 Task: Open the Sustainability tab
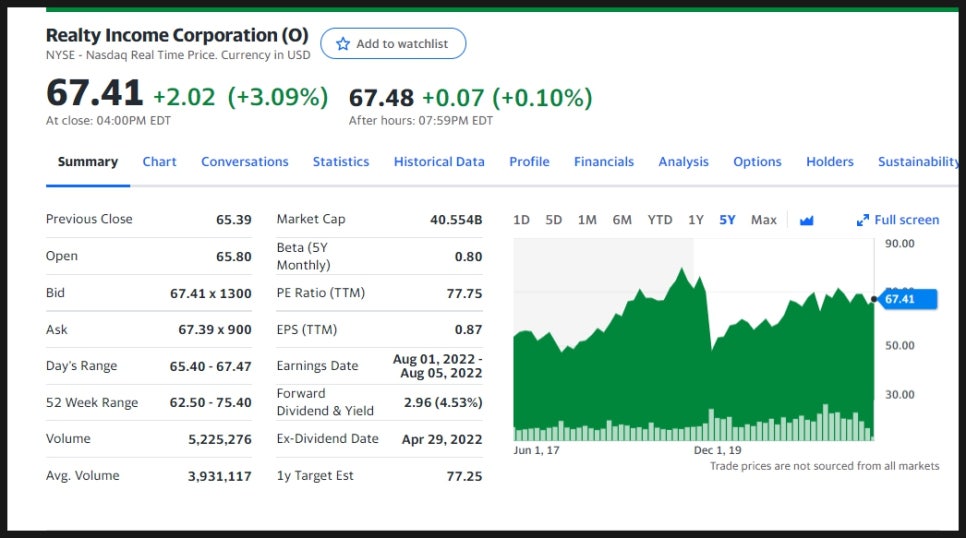tap(919, 162)
